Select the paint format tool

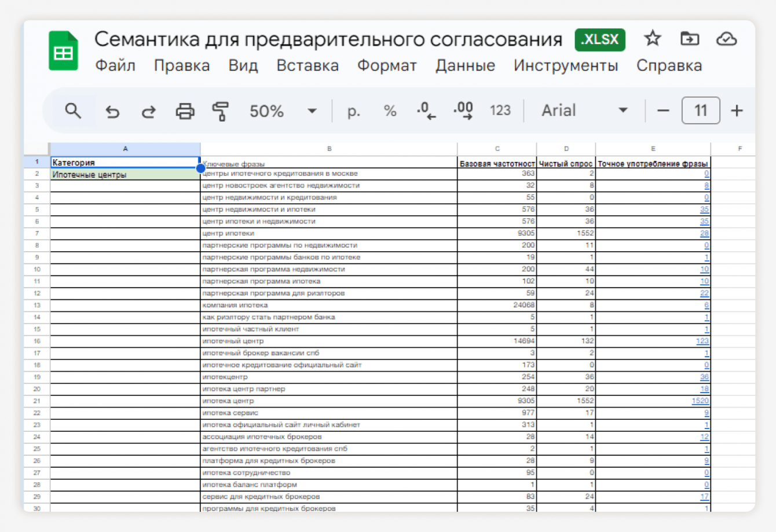(x=220, y=111)
